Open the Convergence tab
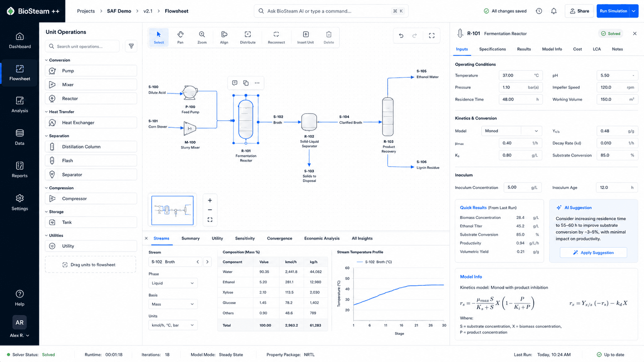Image resolution: width=644 pixels, height=362 pixels. coord(280,239)
